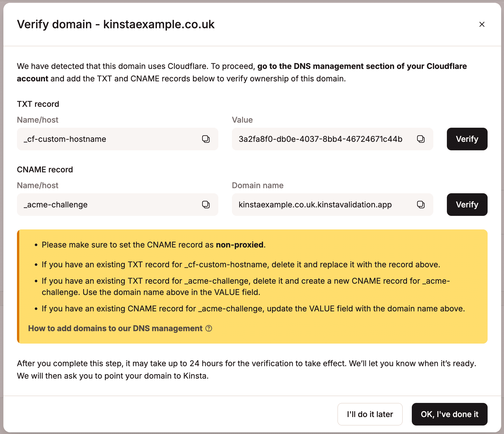Copy the TXT record verification value
This screenshot has height=434, width=504.
tap(421, 139)
